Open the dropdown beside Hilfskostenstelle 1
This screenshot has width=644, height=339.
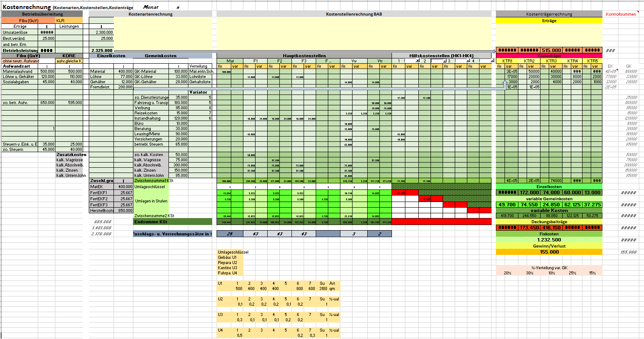(x=418, y=61)
